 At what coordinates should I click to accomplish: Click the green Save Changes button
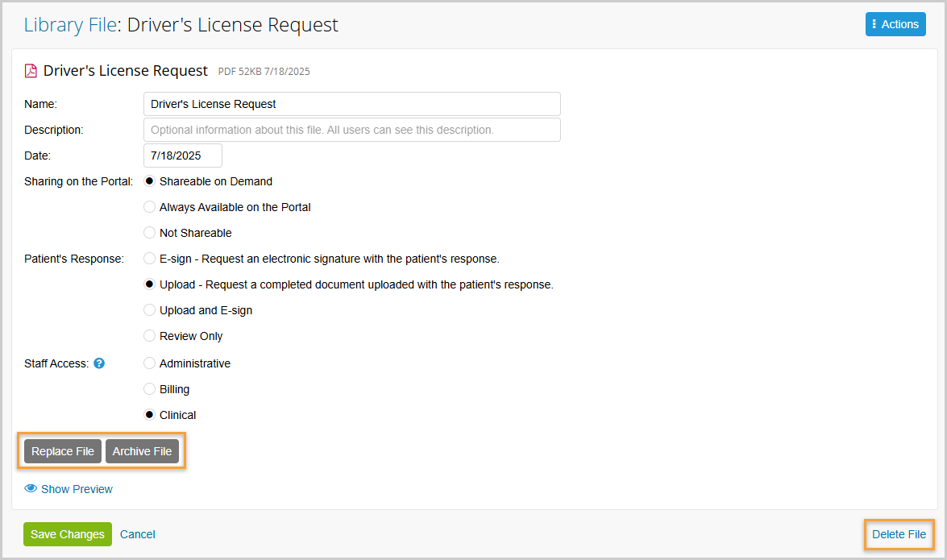pyautogui.click(x=68, y=534)
